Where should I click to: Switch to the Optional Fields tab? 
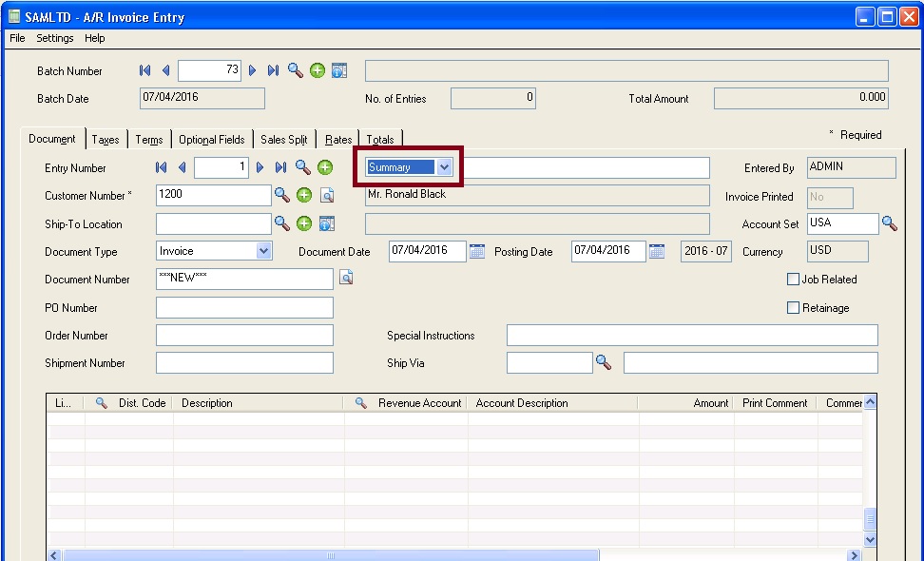[212, 140]
